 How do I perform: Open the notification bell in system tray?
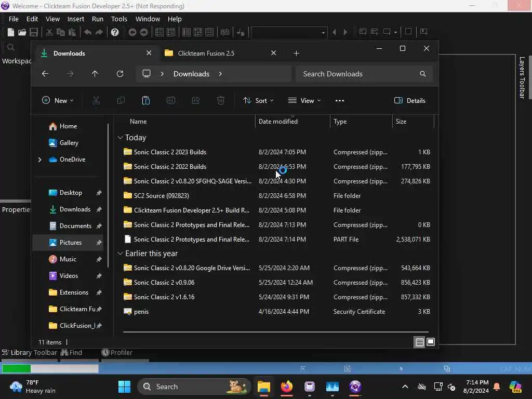click(x=497, y=387)
